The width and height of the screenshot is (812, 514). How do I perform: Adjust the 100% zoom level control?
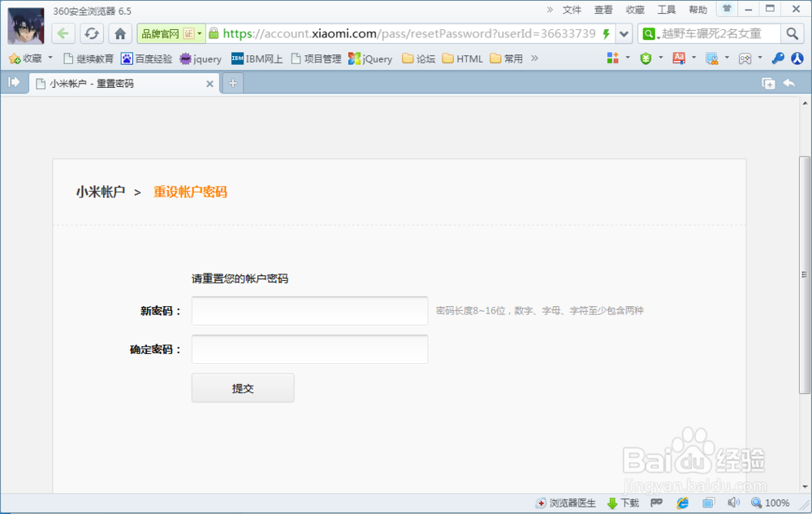tap(770, 503)
